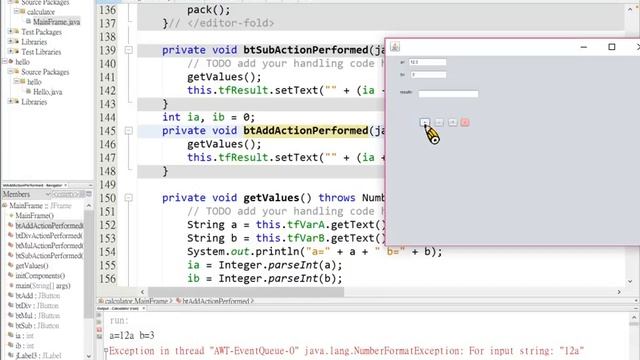The width and height of the screenshot is (640, 360).
Task: Select MainFrame :: JFrame class node
Action: pyautogui.click(x=40, y=206)
